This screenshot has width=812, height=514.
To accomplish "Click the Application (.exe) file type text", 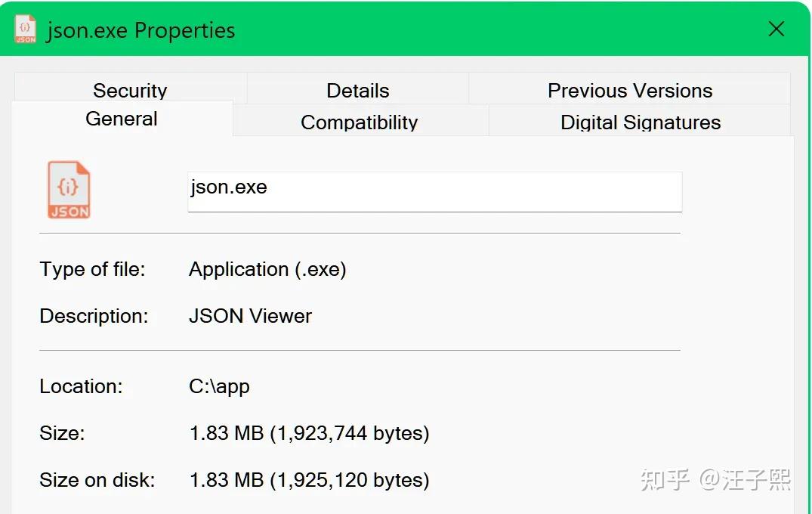I will (x=267, y=269).
